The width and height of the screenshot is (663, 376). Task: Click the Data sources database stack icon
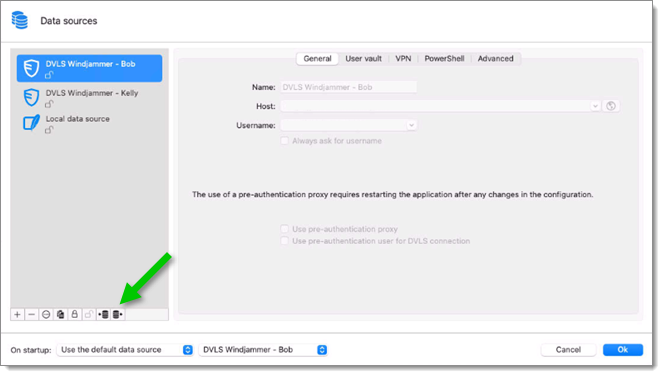[19, 21]
